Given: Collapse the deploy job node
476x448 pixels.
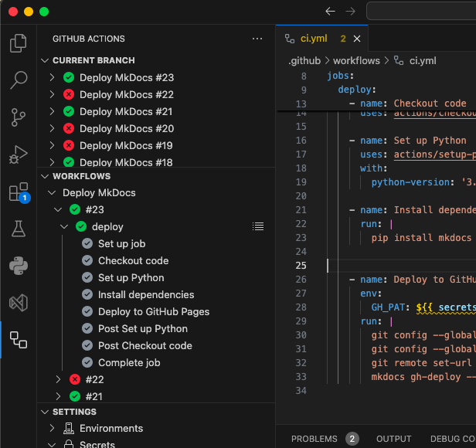Looking at the screenshot, I should tap(64, 227).
